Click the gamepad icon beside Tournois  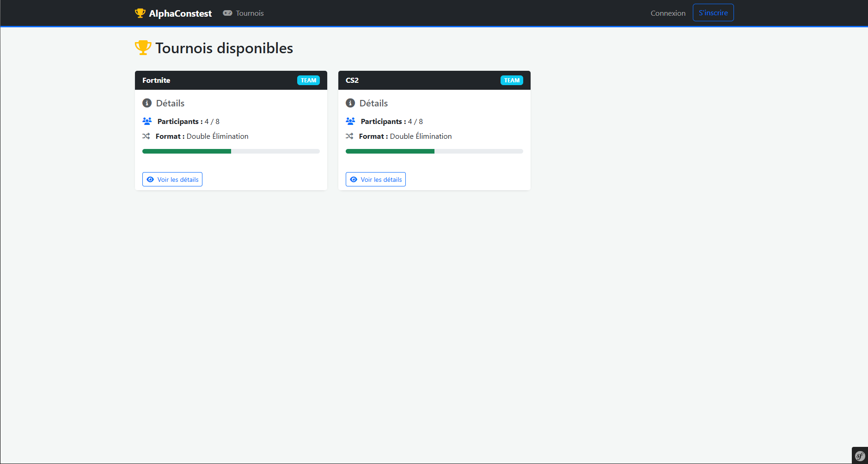tap(227, 13)
